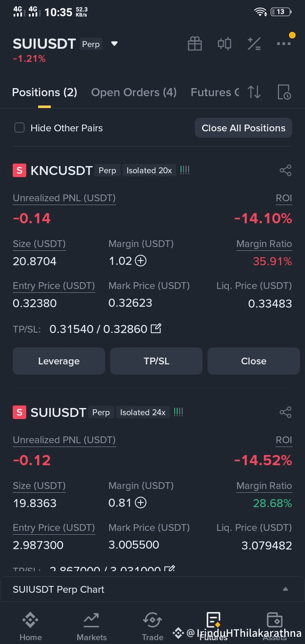
Task: Go to the Markets tab
Action: pyautogui.click(x=91, y=627)
